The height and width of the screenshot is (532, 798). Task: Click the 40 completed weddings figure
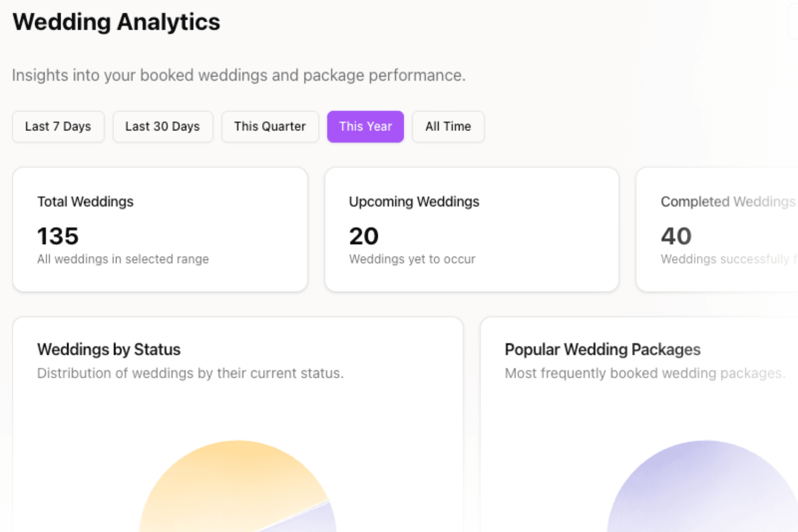click(x=676, y=236)
